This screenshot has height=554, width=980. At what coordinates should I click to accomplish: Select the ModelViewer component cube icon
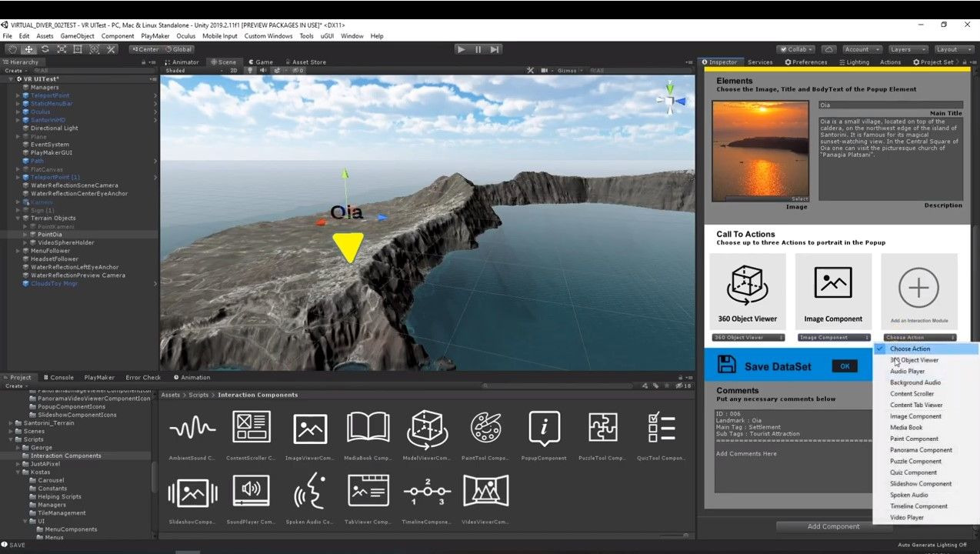pyautogui.click(x=428, y=428)
